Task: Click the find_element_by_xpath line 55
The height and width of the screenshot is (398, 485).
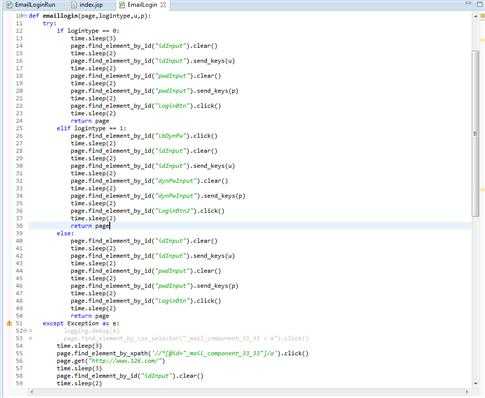Action: 183,353
